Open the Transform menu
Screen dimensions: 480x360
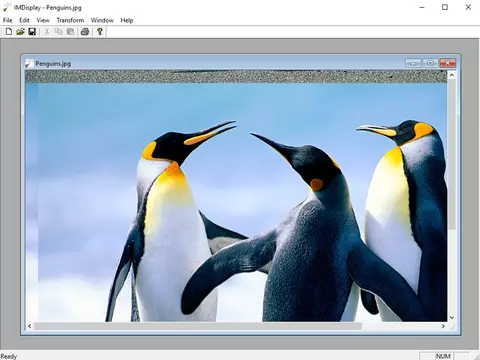click(70, 20)
